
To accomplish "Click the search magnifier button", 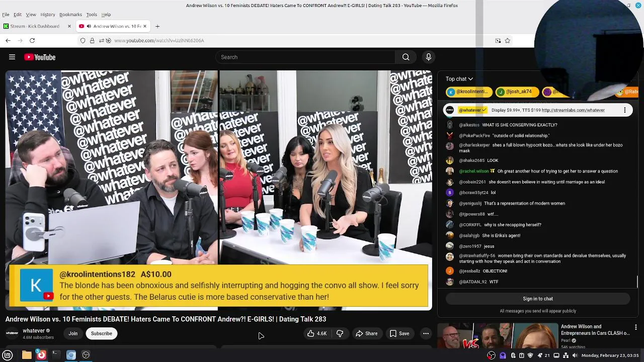I will (406, 57).
